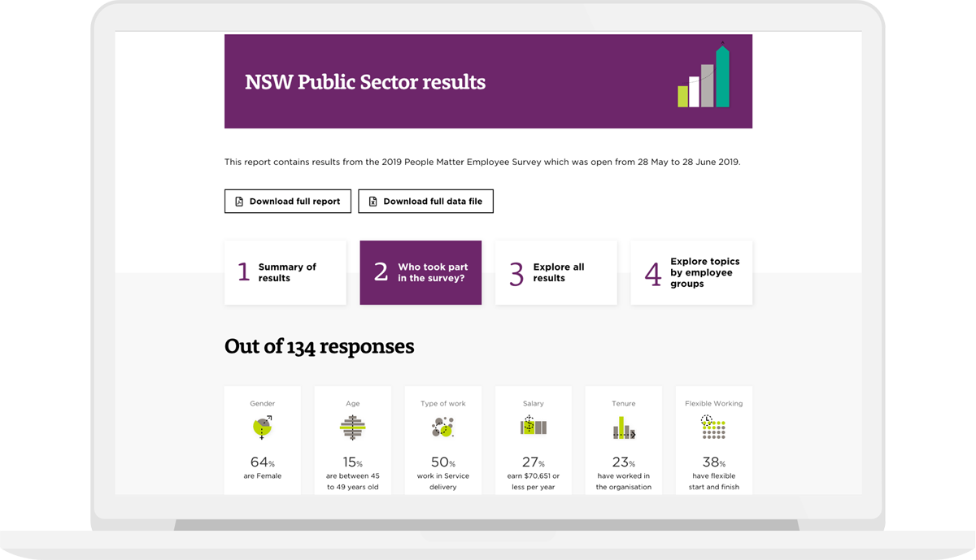Click the Salary icon
Screen dimensions: 976x560
(534, 426)
